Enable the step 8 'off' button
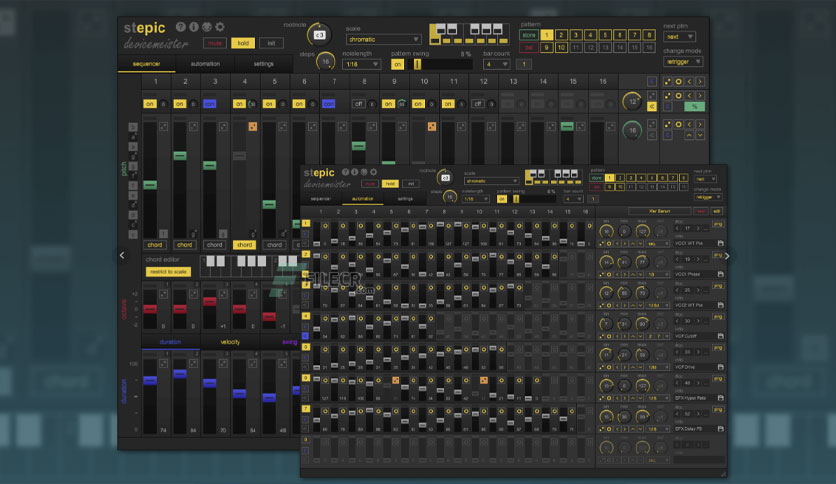The width and height of the screenshot is (836, 484). [359, 104]
